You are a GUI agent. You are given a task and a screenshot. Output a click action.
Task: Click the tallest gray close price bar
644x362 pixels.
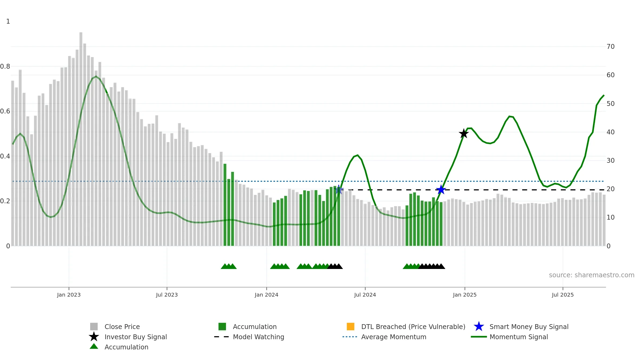[x=81, y=139]
